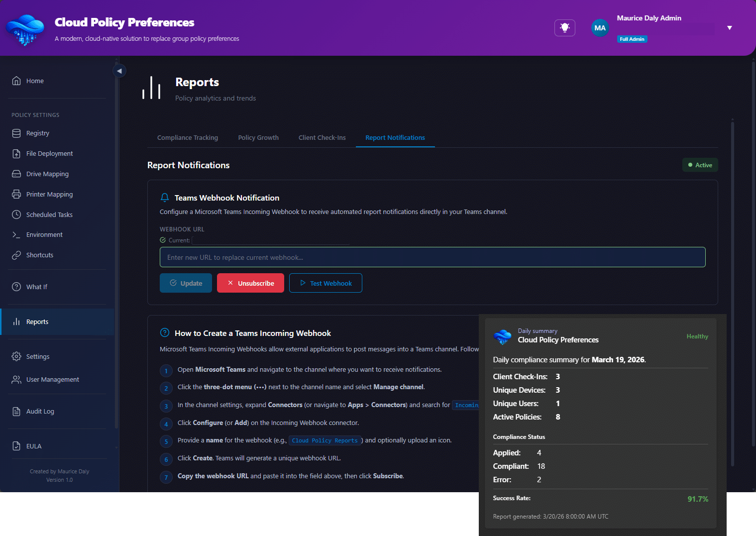
Task: Click the main content vertical scrollbar
Action: pos(732,294)
